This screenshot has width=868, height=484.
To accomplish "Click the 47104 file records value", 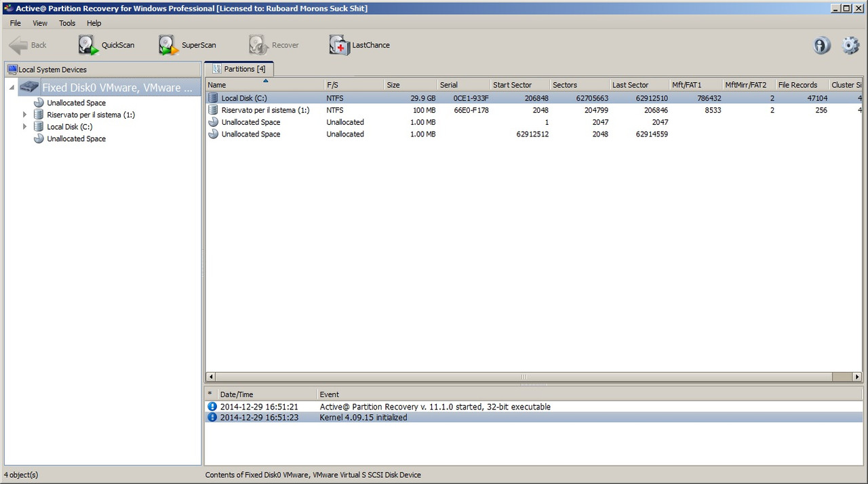I will pyautogui.click(x=816, y=98).
